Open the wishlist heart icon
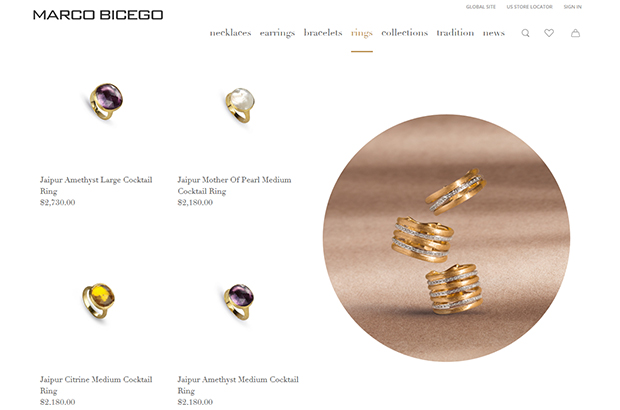The image size is (620, 410). (x=549, y=33)
